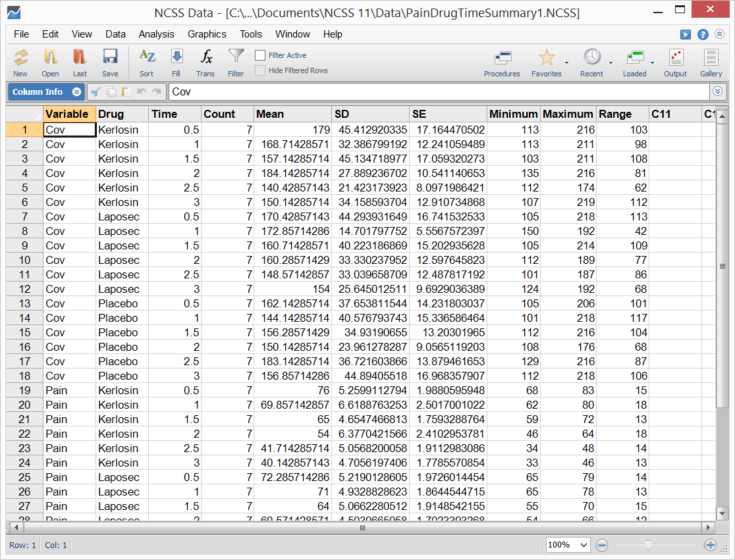Screen dimensions: 735x560
Task: Open the Graphics menu
Action: coord(207,34)
